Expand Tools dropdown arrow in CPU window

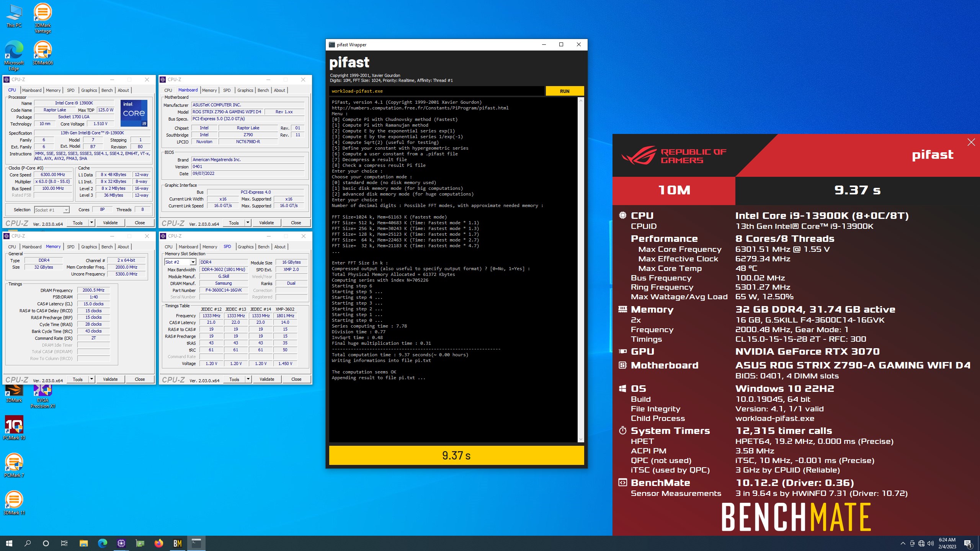tap(91, 223)
